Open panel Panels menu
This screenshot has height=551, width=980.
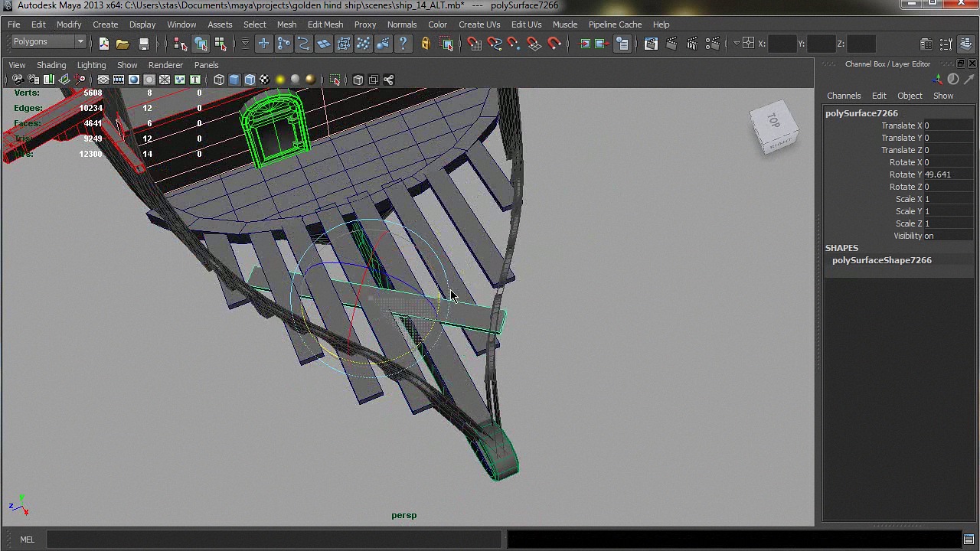tap(206, 65)
